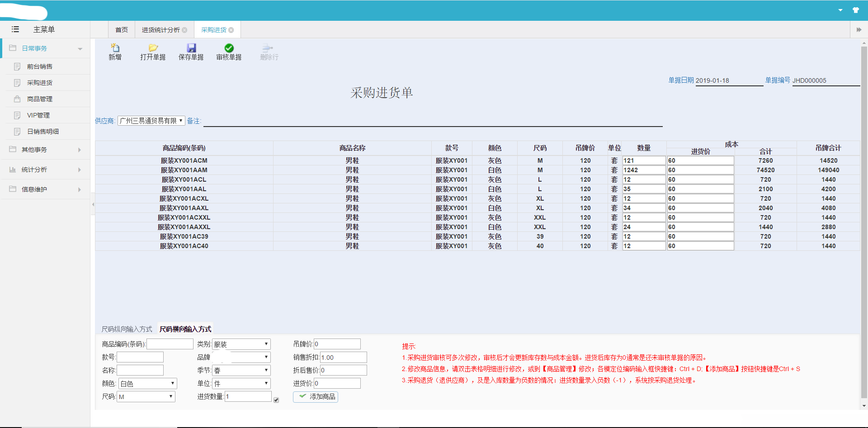868x428 pixels.
Task: Select the 尺码横向输入方式 tab
Action: click(185, 329)
